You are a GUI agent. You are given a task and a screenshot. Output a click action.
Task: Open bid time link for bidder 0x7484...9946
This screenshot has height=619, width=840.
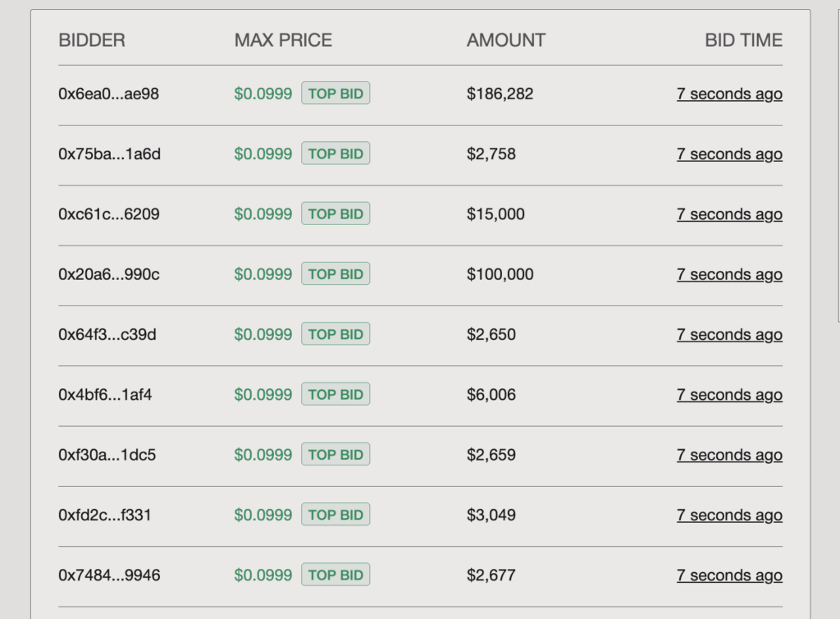728,575
